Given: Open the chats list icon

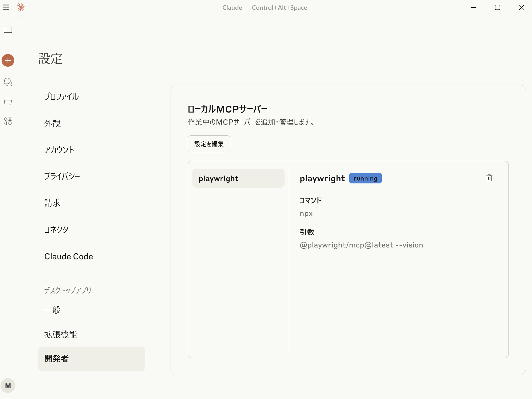Looking at the screenshot, I should [8, 82].
